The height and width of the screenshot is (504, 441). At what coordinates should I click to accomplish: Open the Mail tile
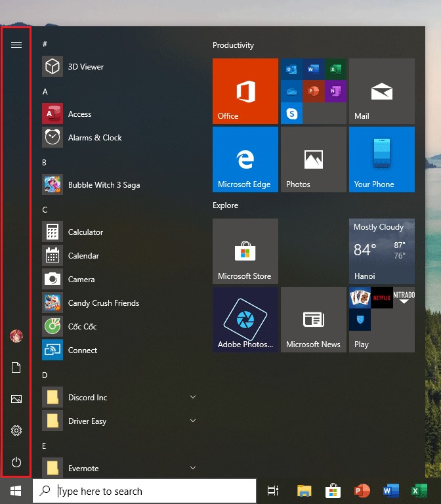coord(382,91)
